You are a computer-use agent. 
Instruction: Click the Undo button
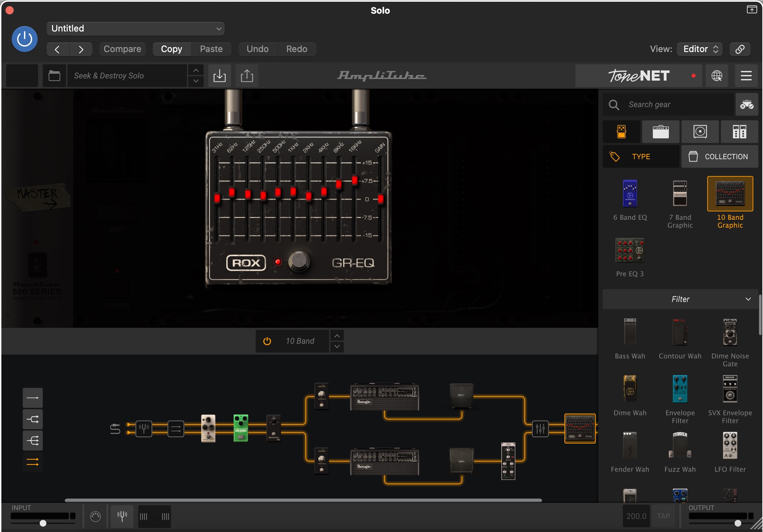(x=258, y=49)
